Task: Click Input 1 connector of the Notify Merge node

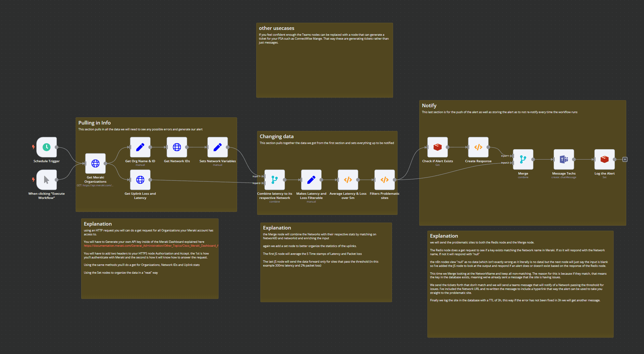Action: click(x=513, y=156)
